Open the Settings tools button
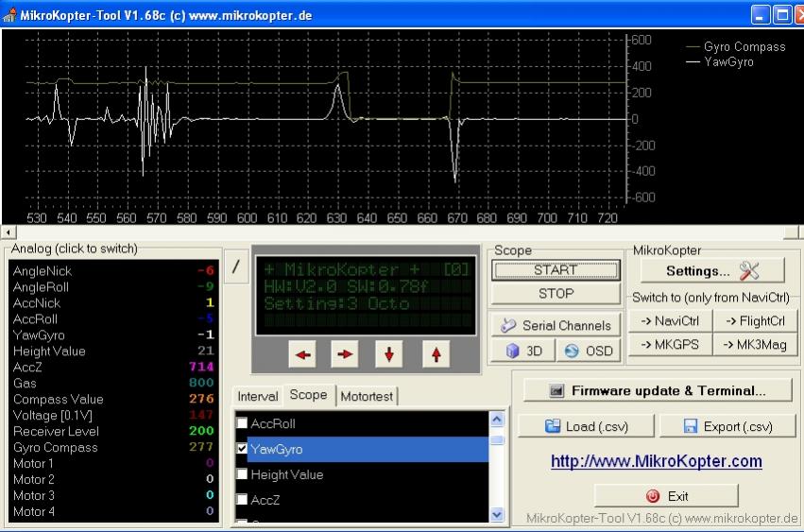 [712, 271]
